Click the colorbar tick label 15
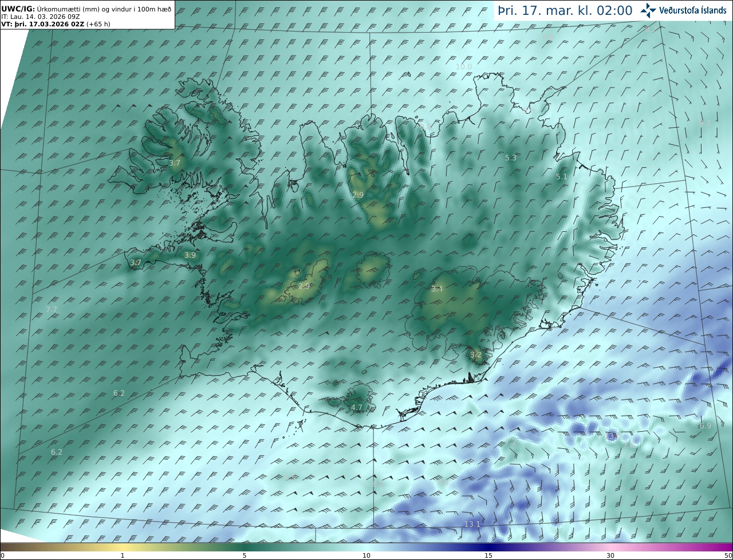The image size is (733, 560). pyautogui.click(x=488, y=555)
